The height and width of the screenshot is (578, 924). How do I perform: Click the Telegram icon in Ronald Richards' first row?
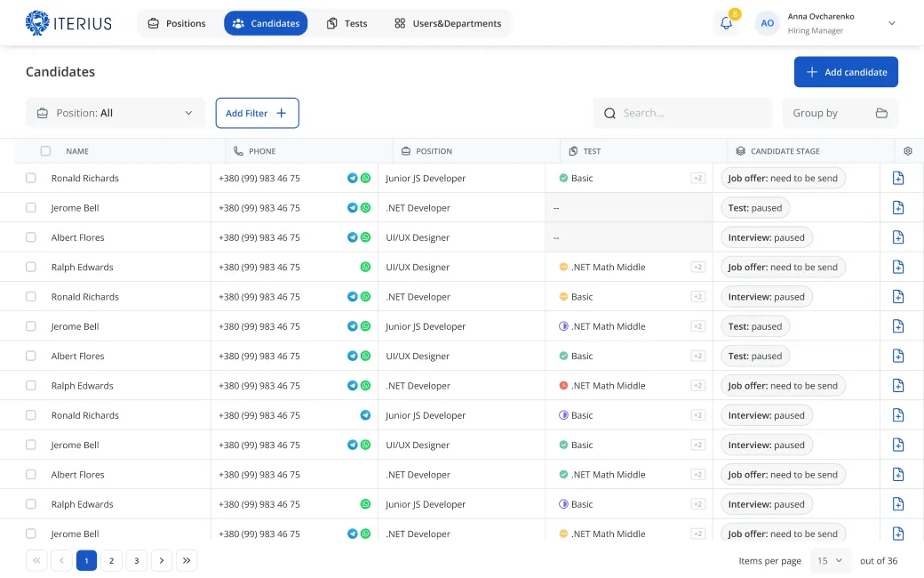pyautogui.click(x=353, y=179)
